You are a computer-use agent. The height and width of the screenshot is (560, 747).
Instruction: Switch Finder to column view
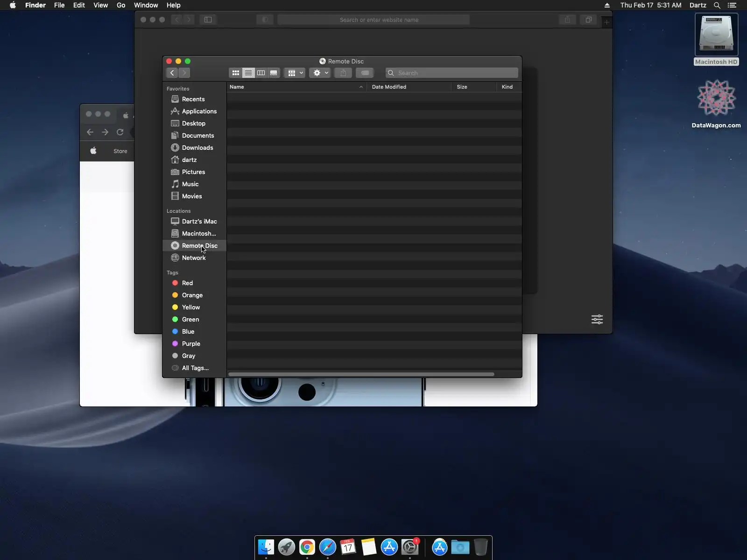(x=261, y=73)
